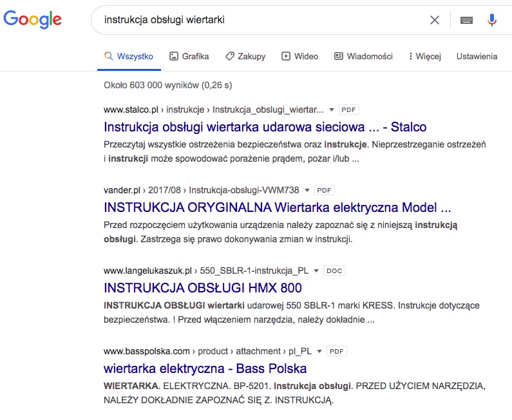Expand the arrow next to the basspolska.com result URL
The width and height of the screenshot is (512, 420).
319,352
